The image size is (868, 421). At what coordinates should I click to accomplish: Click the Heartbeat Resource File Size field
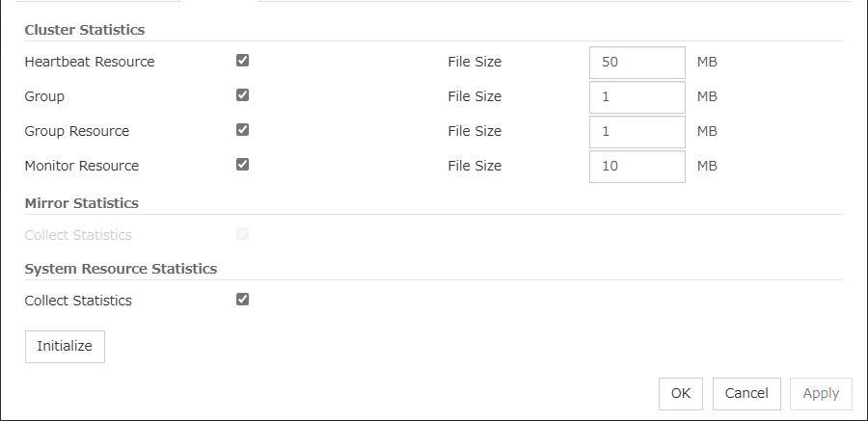click(637, 62)
